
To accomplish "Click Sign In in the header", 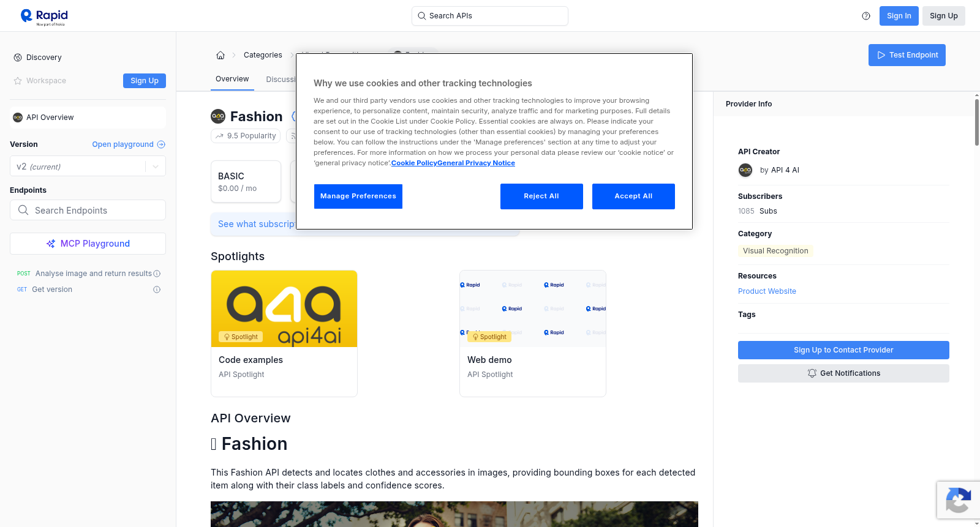I will pos(899,16).
